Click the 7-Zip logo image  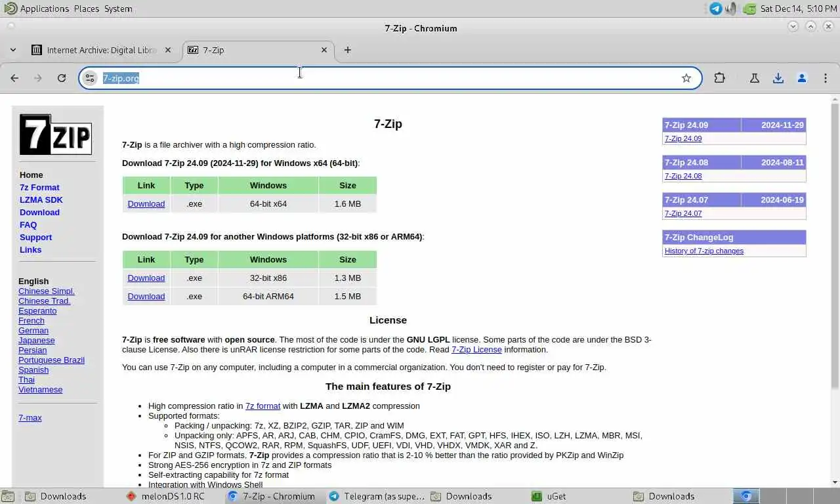(x=56, y=135)
